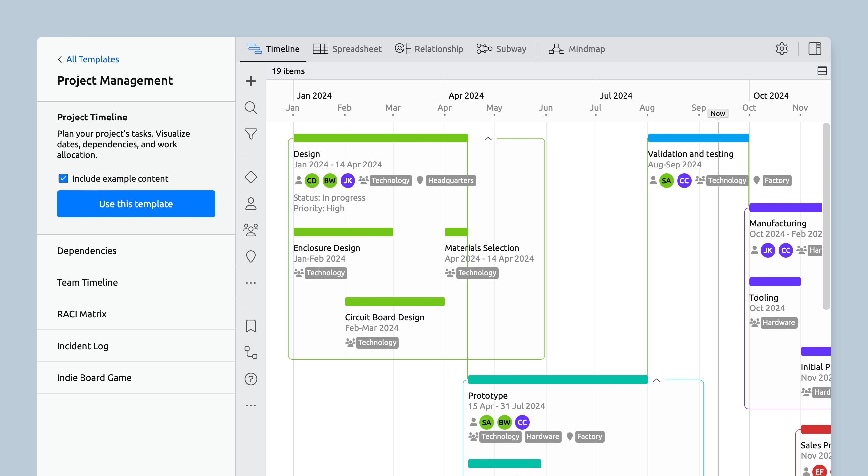Open the RACI Matrix template
This screenshot has height=476, width=868.
136,314
